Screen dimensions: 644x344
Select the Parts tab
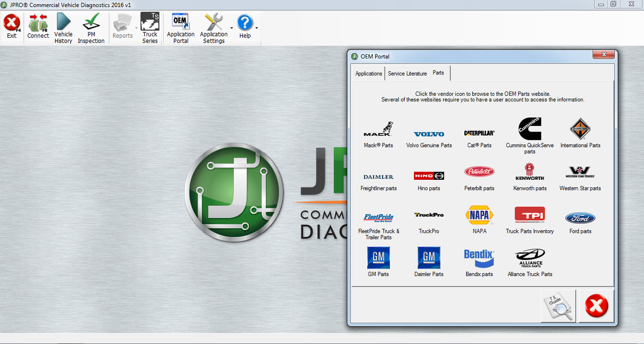click(x=439, y=73)
